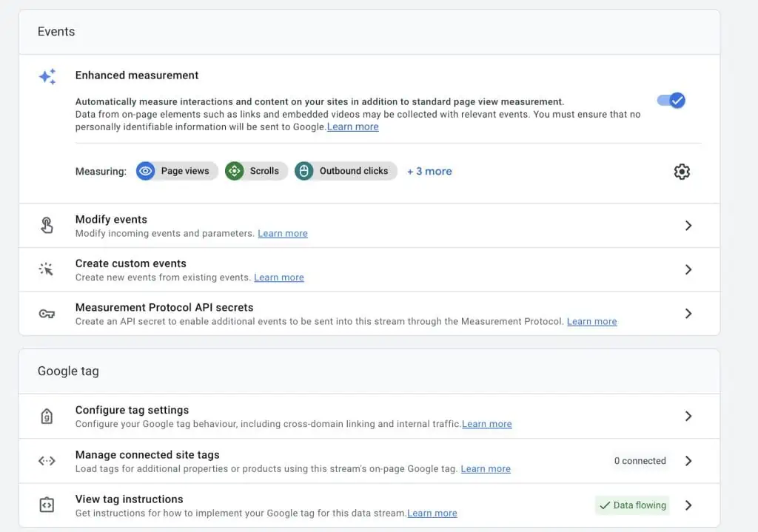Click the Measurement Protocol key icon

(x=47, y=314)
